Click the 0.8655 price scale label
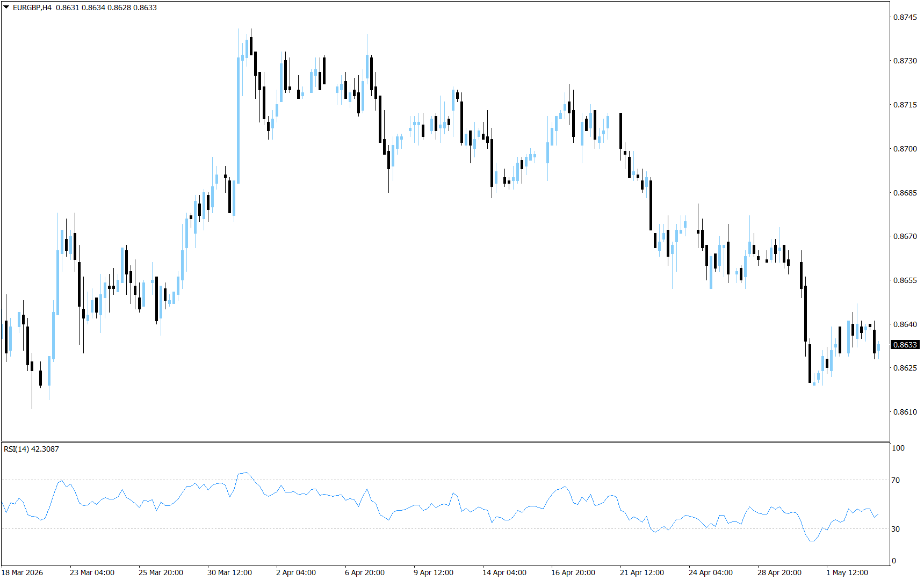 905,280
